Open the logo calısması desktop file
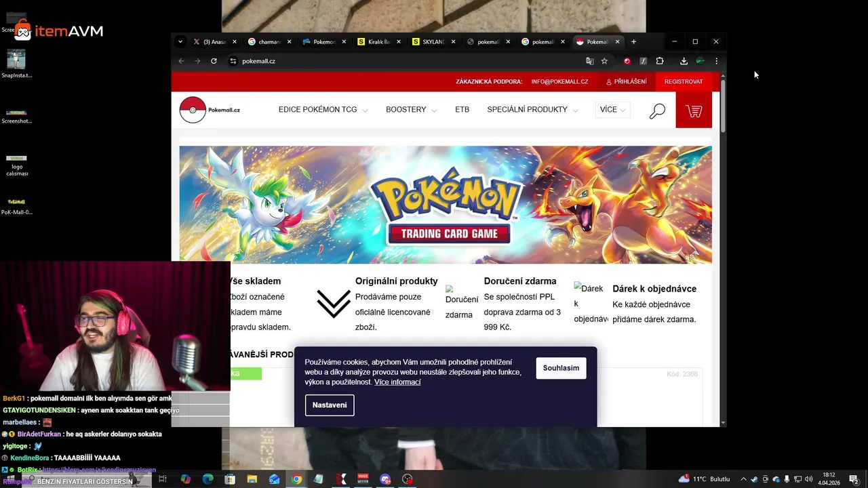 [17, 165]
